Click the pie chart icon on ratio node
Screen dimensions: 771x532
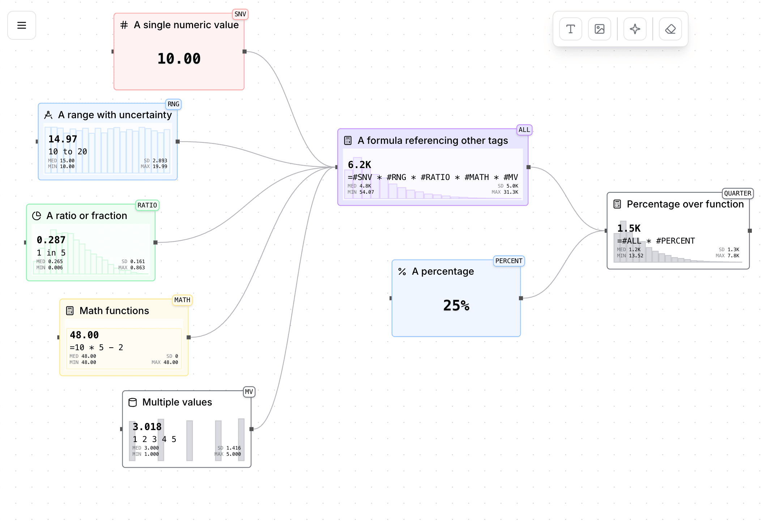click(37, 216)
